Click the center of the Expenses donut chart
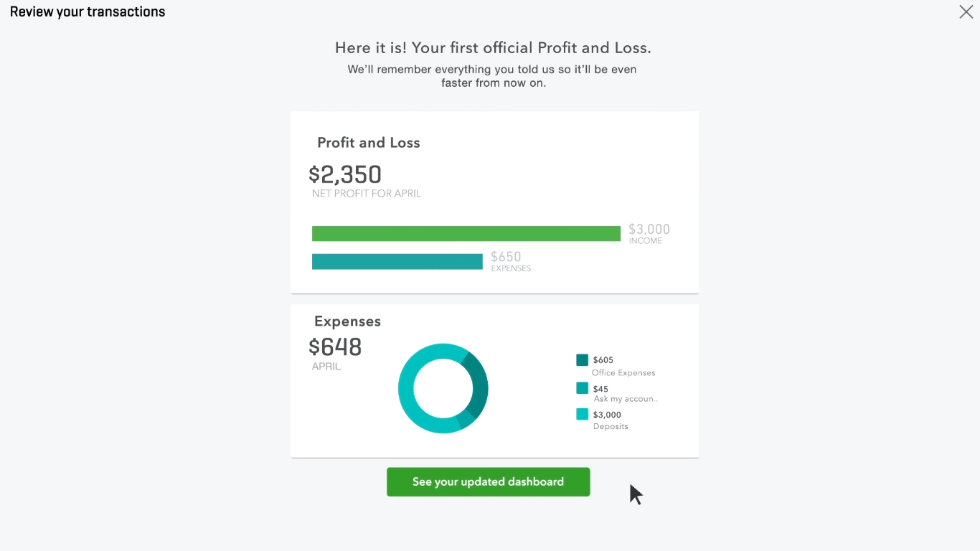 point(443,387)
